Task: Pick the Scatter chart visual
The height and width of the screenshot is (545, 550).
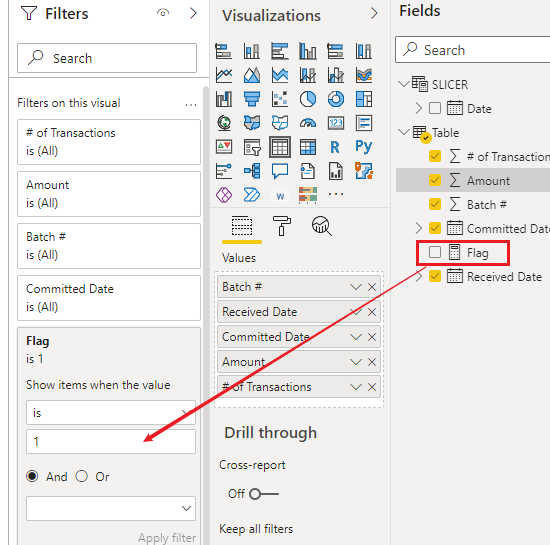Action: pyautogui.click(x=280, y=99)
